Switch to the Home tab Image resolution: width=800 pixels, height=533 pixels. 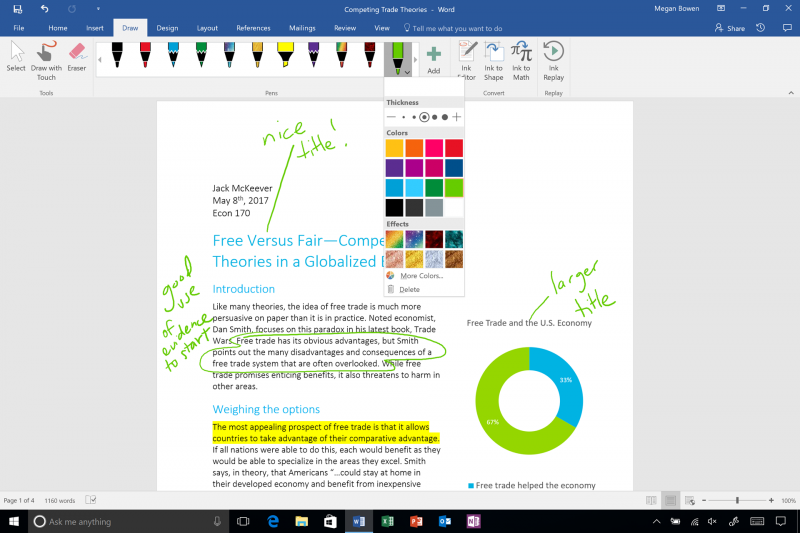pyautogui.click(x=58, y=28)
